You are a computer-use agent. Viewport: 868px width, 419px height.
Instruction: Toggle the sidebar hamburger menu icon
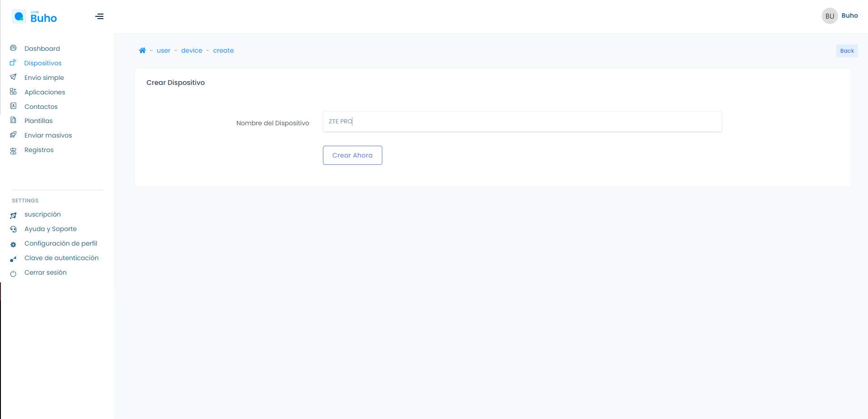(99, 17)
